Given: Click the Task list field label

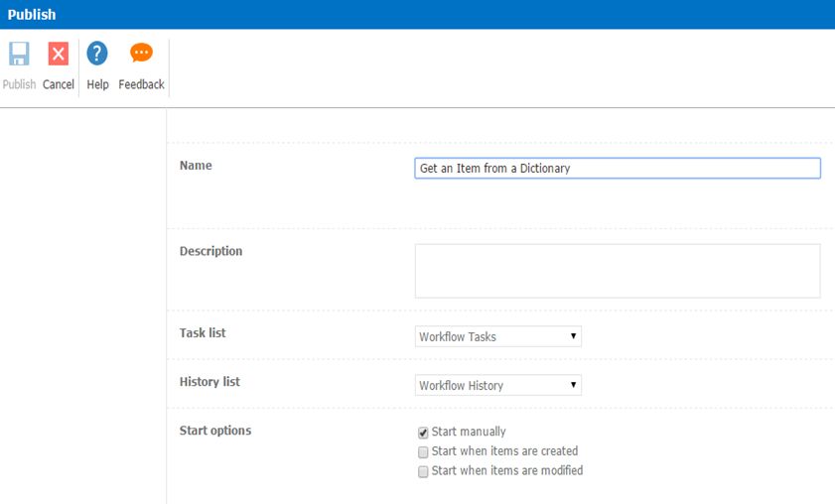Looking at the screenshot, I should point(203,332).
